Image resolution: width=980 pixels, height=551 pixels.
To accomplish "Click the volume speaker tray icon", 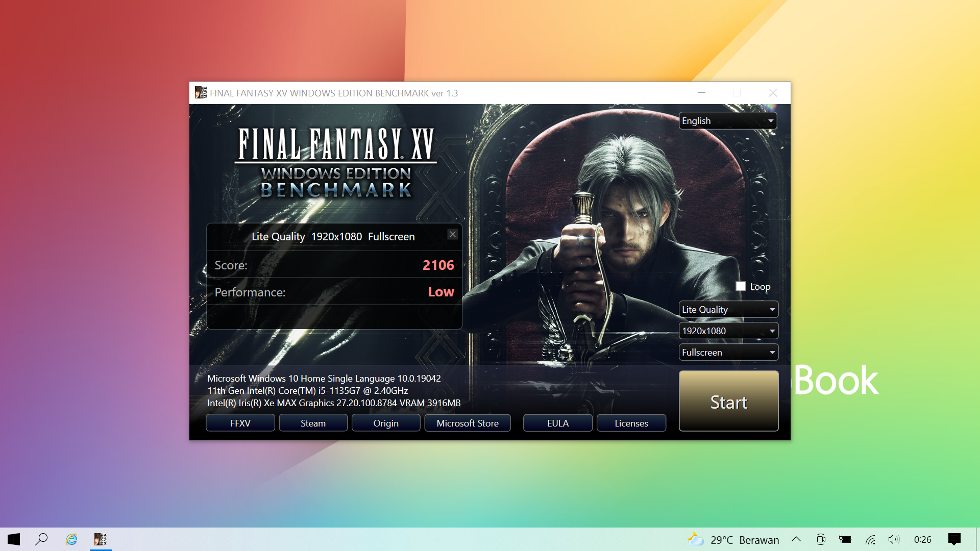I will pos(893,539).
